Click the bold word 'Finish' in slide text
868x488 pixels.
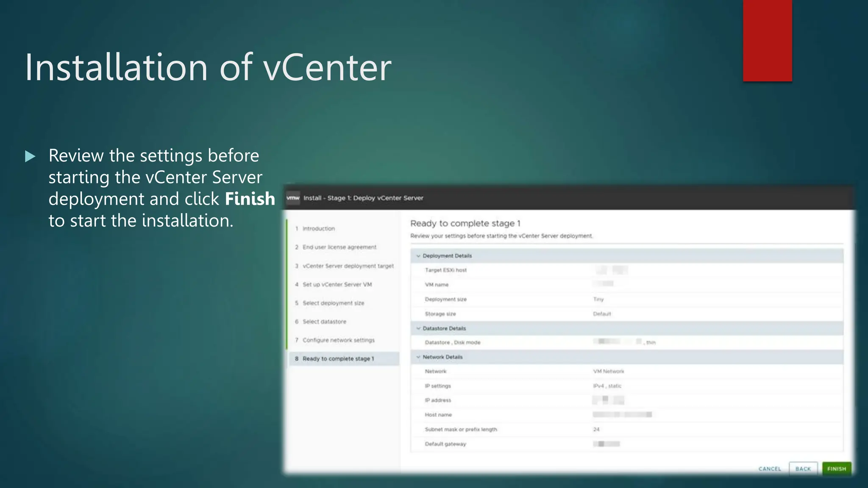pyautogui.click(x=250, y=199)
